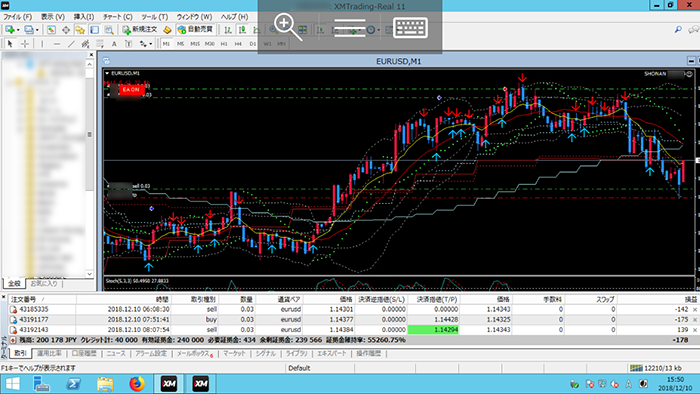The height and width of the screenshot is (394, 700).
Task: Open the profiles dropdown arrow
Action: tap(37, 30)
